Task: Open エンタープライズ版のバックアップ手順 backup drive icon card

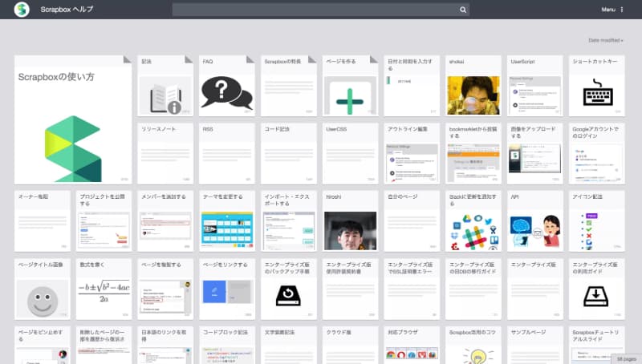Action: click(x=289, y=289)
